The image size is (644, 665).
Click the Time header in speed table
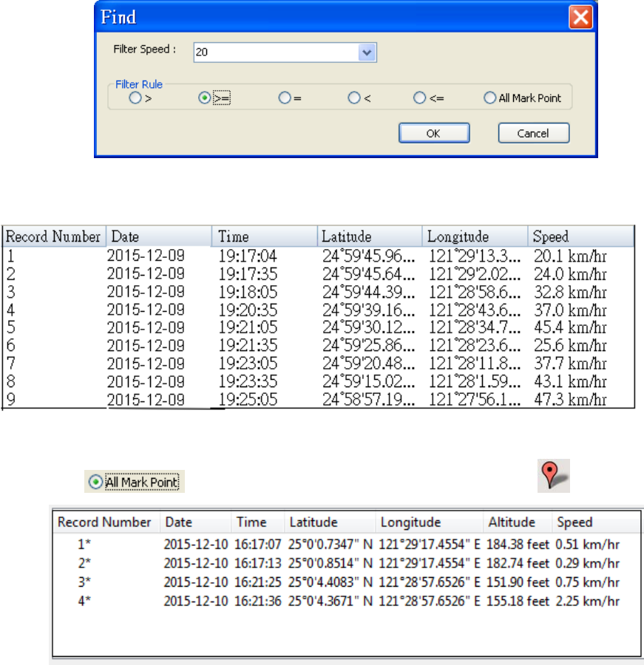[x=265, y=236]
